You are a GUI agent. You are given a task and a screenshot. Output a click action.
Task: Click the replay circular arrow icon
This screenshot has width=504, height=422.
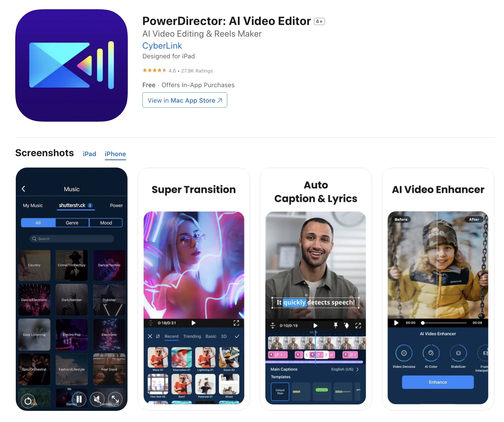[28, 401]
